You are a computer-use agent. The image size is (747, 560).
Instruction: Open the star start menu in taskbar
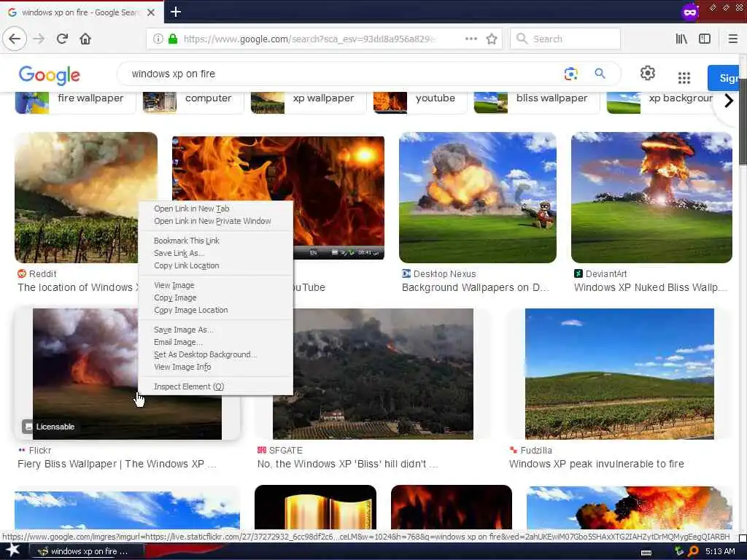[x=12, y=551]
